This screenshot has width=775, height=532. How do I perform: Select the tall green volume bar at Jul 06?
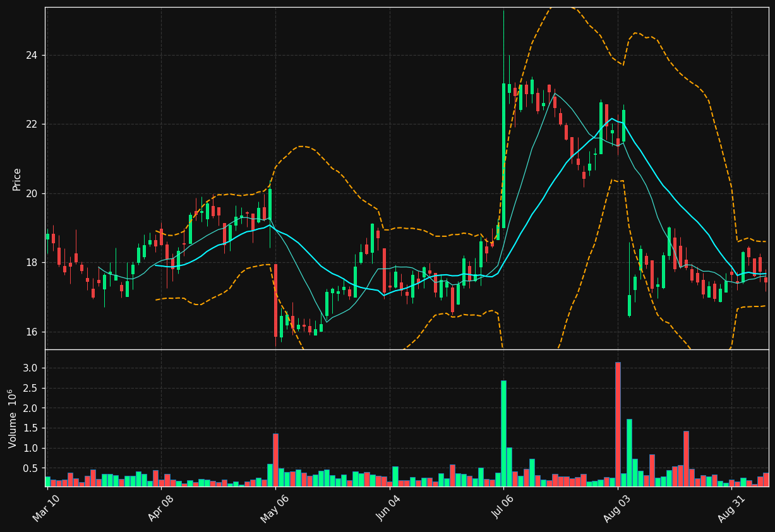click(503, 433)
